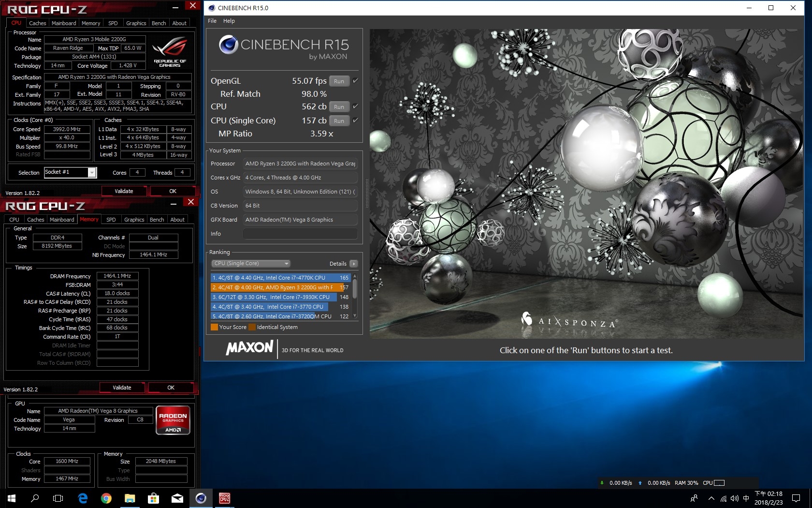Click the Cinebench sphere logo icon
Viewport: 812px width, 508px height.
tap(228, 45)
